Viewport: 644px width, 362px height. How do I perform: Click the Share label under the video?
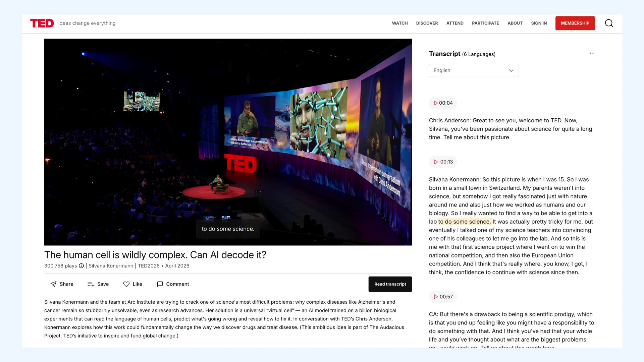click(66, 284)
